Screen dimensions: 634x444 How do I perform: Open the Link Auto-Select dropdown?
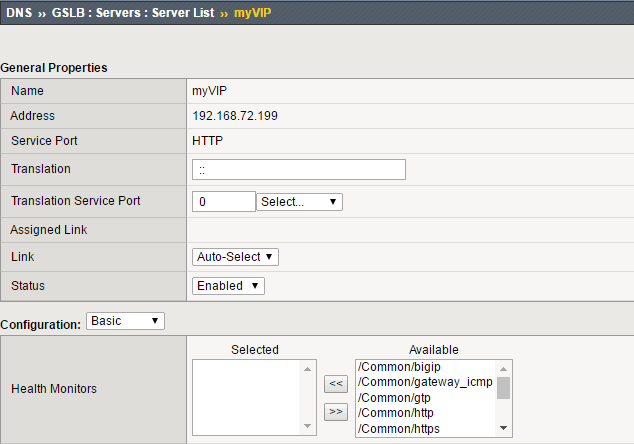(235, 257)
